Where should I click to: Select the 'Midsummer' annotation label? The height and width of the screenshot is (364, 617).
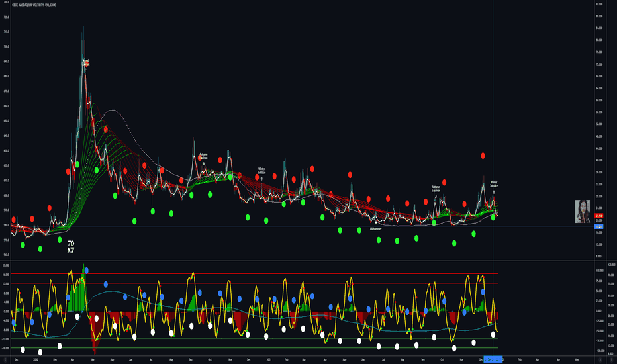point(376,228)
